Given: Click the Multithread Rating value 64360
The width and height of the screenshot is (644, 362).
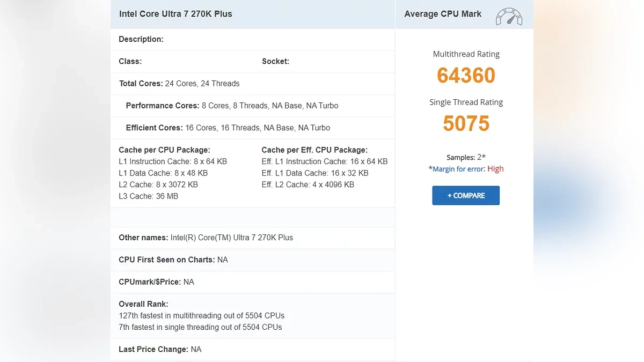Looking at the screenshot, I should (466, 76).
